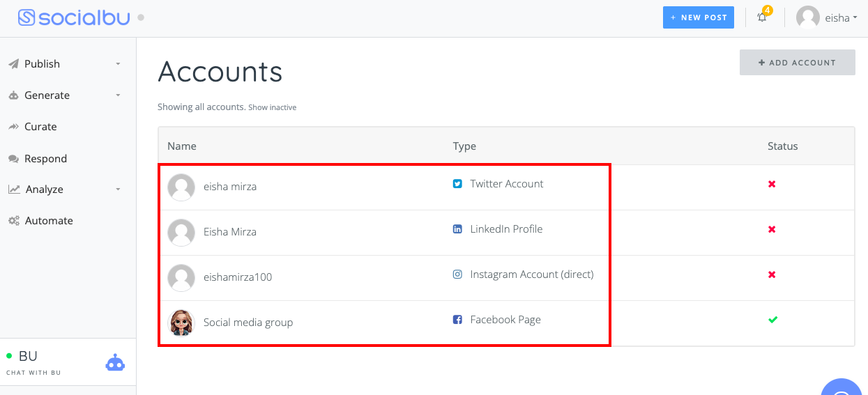Expand the Analyze menu arrow
This screenshot has height=395, width=868.
(118, 189)
